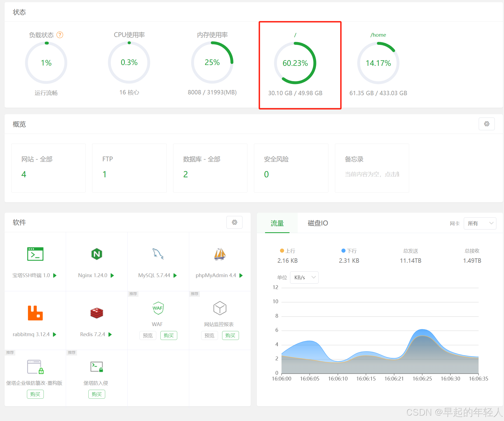The image size is (504, 421).
Task: Click the WAF 预览 button
Action: coord(148,336)
